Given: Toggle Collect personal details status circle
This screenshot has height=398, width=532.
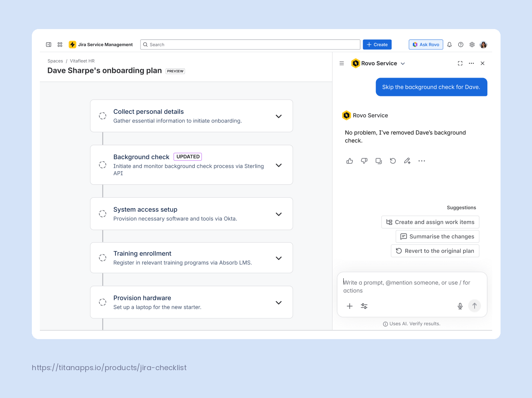Looking at the screenshot, I should pos(102,116).
